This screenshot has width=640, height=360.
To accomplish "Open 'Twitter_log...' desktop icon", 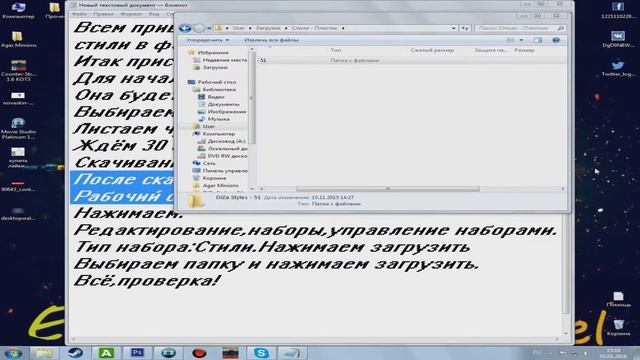I will 618,68.
